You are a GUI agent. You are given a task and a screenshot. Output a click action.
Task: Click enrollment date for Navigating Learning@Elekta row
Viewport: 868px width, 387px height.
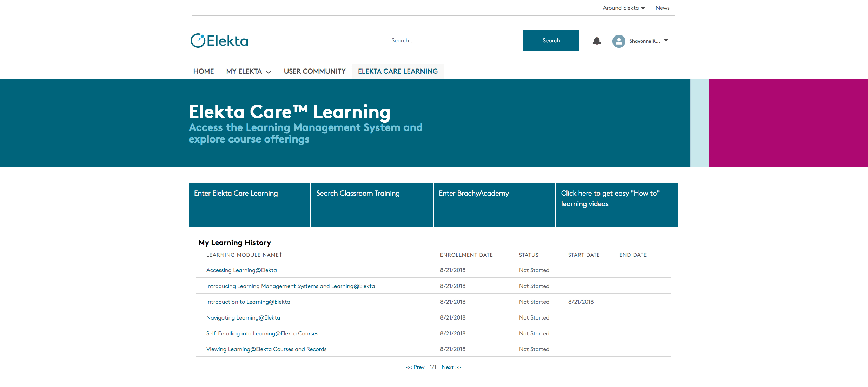click(453, 317)
